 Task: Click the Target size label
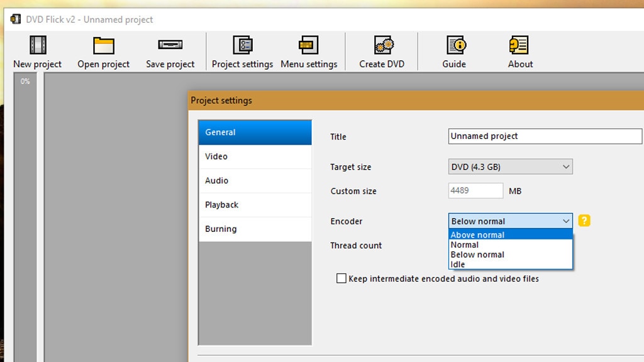pos(351,167)
